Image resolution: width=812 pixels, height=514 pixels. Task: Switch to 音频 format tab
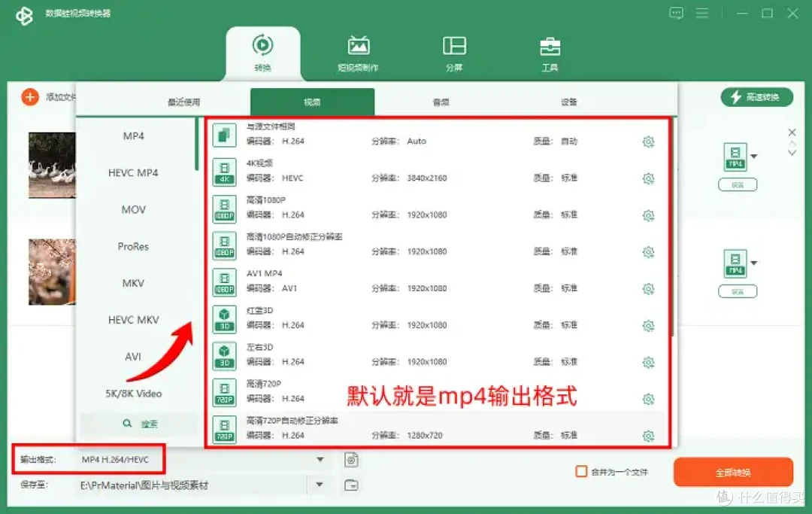pos(441,102)
